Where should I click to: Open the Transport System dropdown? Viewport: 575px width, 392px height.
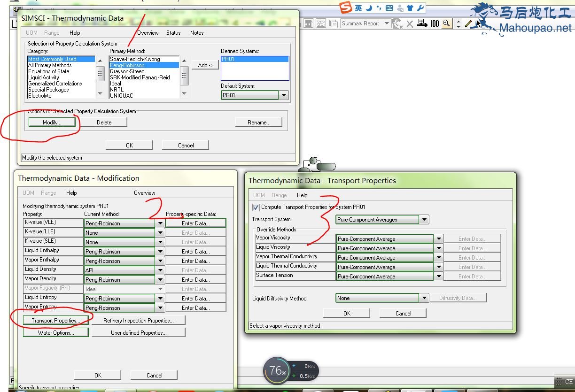[x=424, y=220]
